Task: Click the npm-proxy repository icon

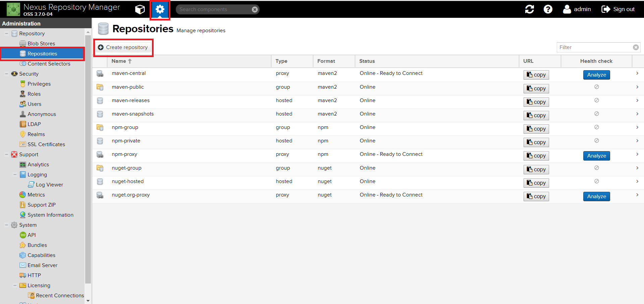Action: pos(100,154)
